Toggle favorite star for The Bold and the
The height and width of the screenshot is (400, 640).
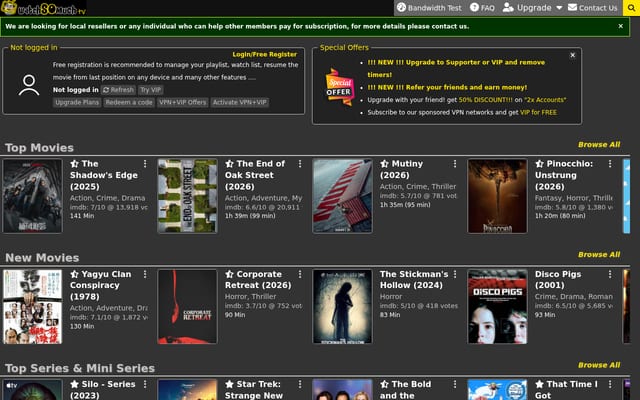click(x=384, y=384)
